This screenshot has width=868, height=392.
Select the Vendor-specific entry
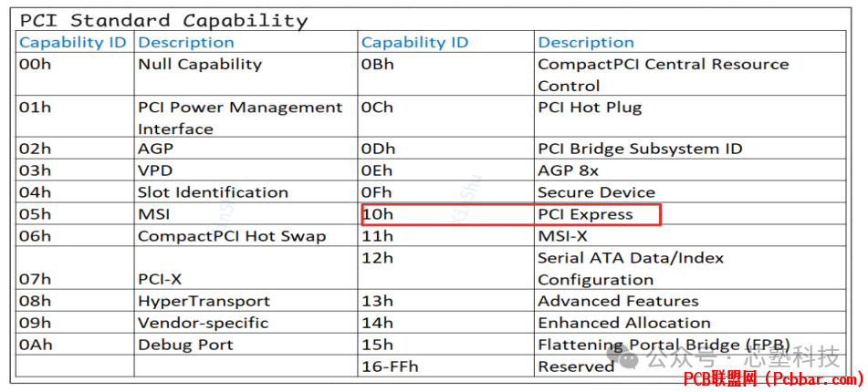tap(203, 323)
